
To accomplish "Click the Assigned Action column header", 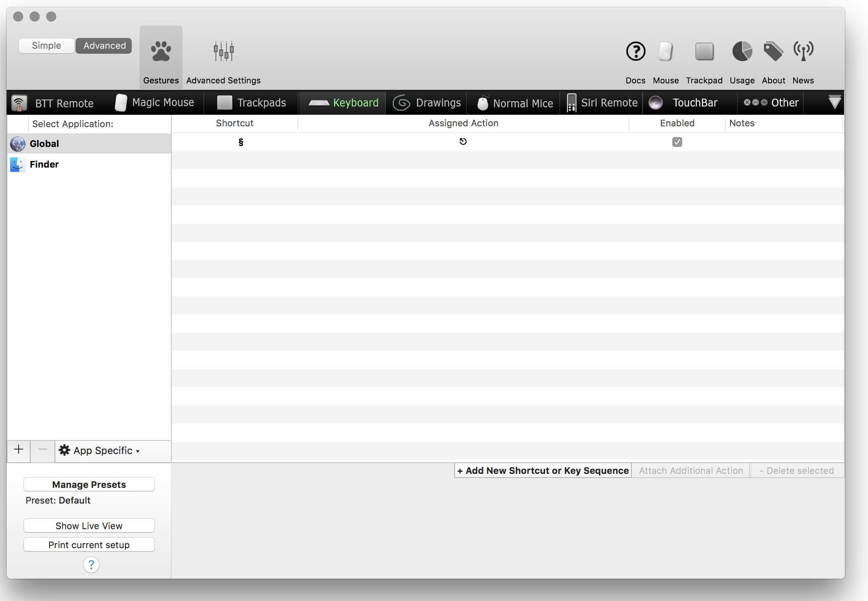I will click(x=463, y=123).
